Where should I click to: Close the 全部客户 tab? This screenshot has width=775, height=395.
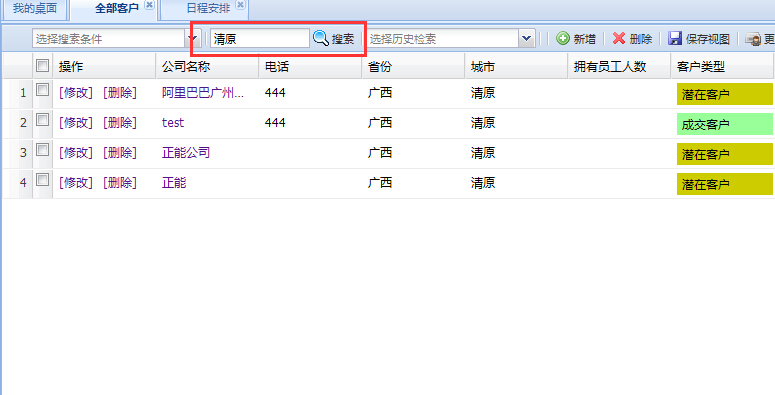(x=149, y=4)
